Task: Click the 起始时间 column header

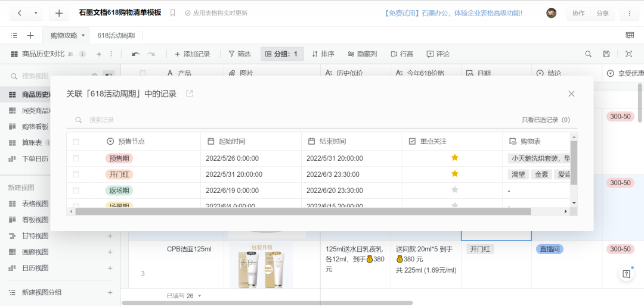Action: coord(251,142)
